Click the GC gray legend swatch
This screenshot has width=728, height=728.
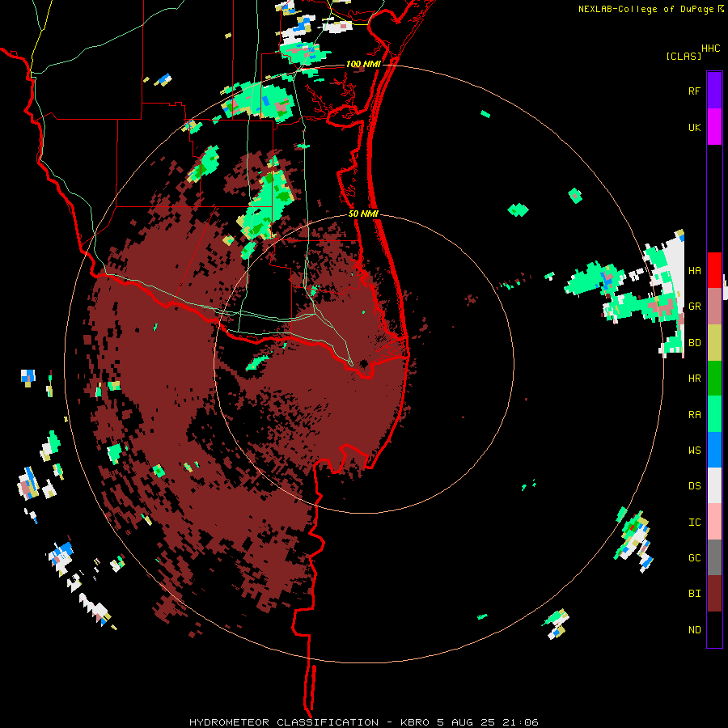tap(714, 557)
